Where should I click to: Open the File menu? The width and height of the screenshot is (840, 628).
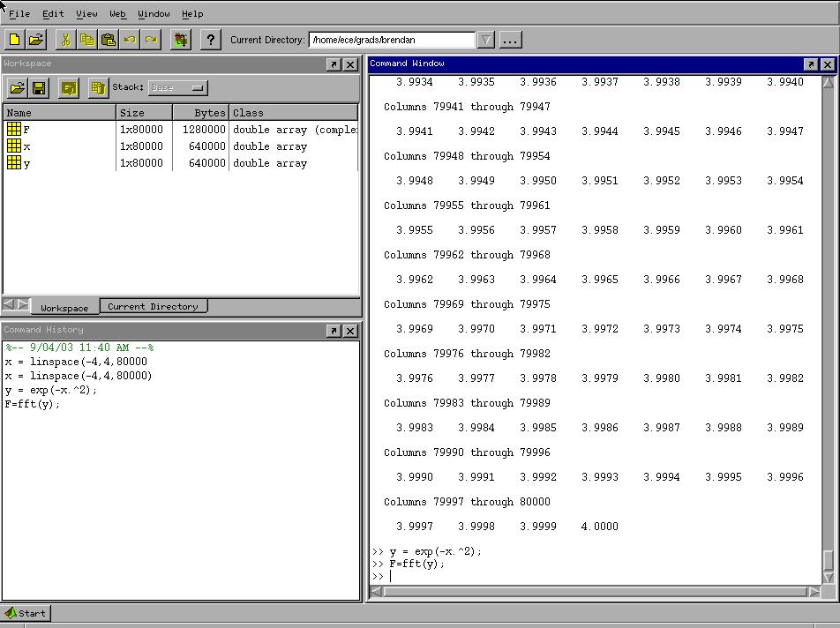tap(19, 14)
